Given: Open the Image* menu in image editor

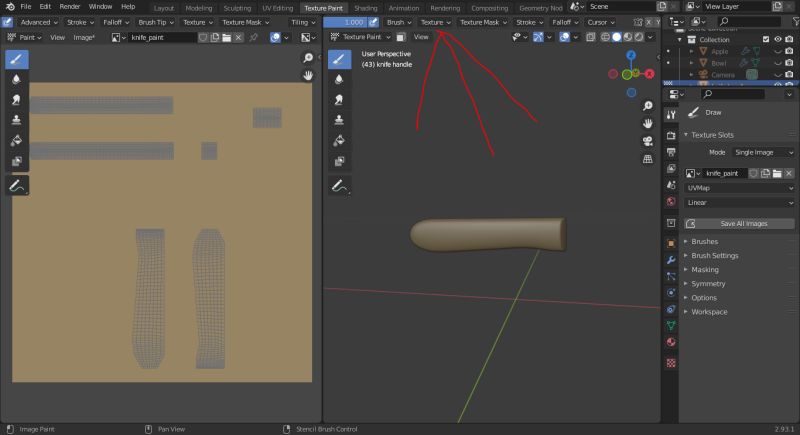Looking at the screenshot, I should tap(84, 37).
